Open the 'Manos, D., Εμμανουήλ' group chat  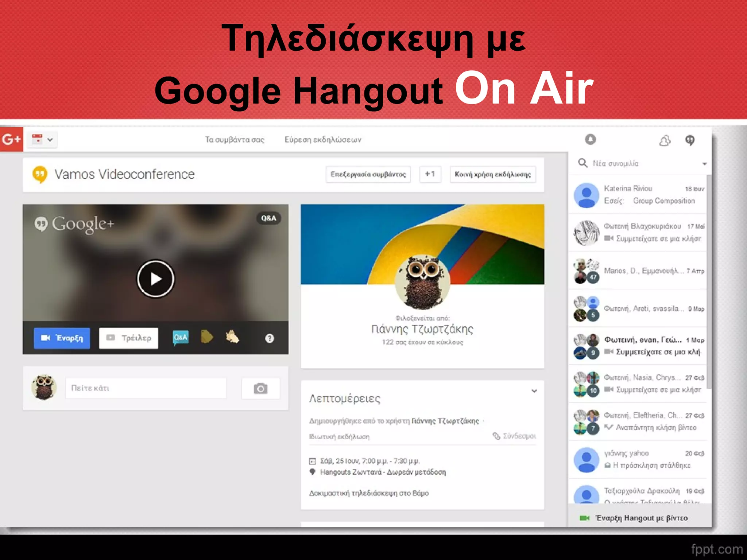coord(638,271)
